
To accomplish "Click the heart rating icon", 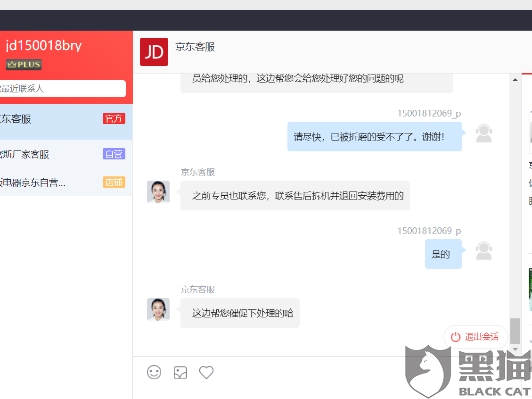I will tap(206, 372).
